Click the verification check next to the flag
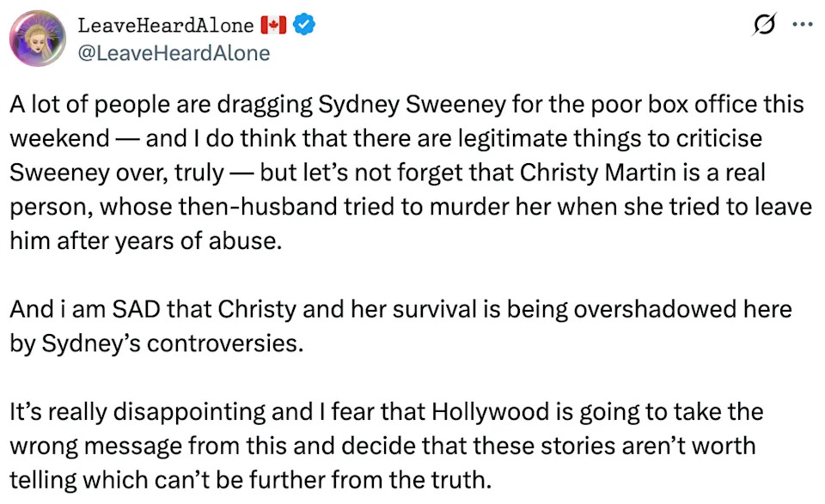This screenshot has height=504, width=825. pyautogui.click(x=302, y=25)
